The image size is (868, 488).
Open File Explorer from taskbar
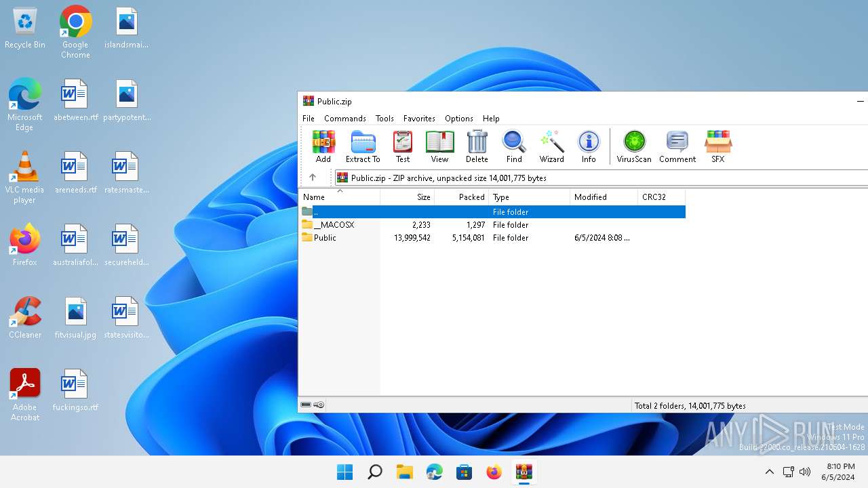point(405,472)
